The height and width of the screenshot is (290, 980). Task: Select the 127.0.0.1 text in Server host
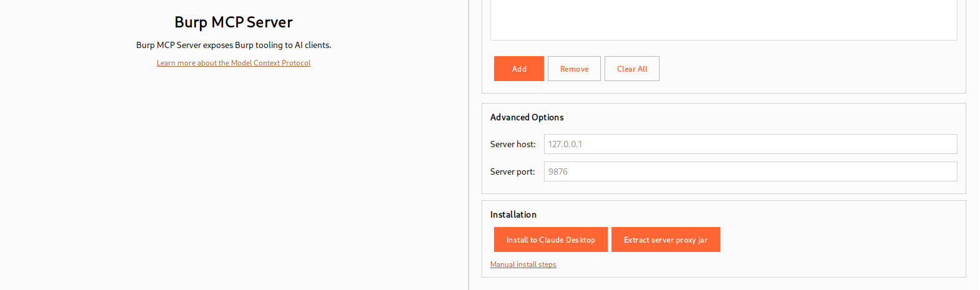pyautogui.click(x=565, y=144)
